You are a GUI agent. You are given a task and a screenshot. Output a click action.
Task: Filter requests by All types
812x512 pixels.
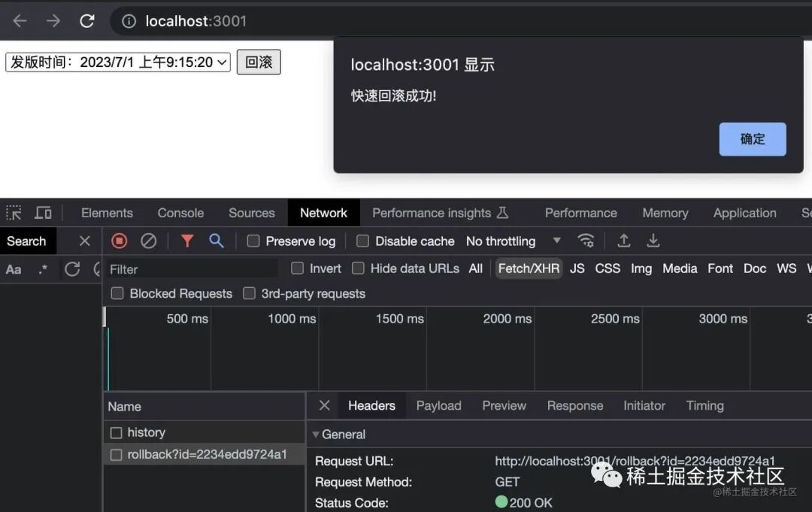click(x=475, y=268)
